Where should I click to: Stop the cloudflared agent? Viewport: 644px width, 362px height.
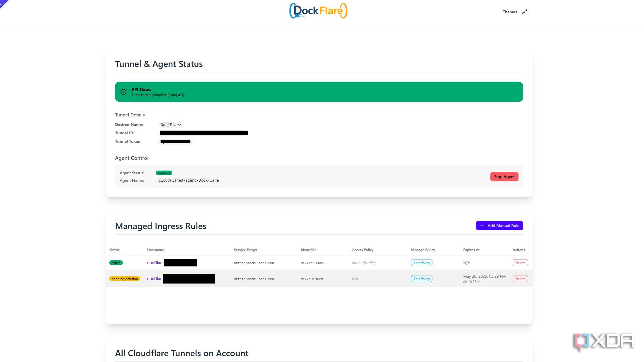[504, 177]
